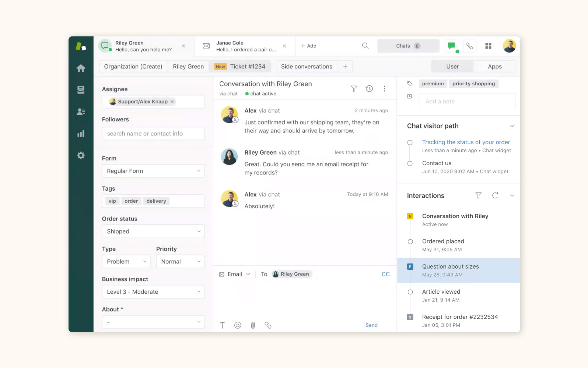Open the Priority dropdown Normal
Screen dimensions: 588x368
coord(181,261)
